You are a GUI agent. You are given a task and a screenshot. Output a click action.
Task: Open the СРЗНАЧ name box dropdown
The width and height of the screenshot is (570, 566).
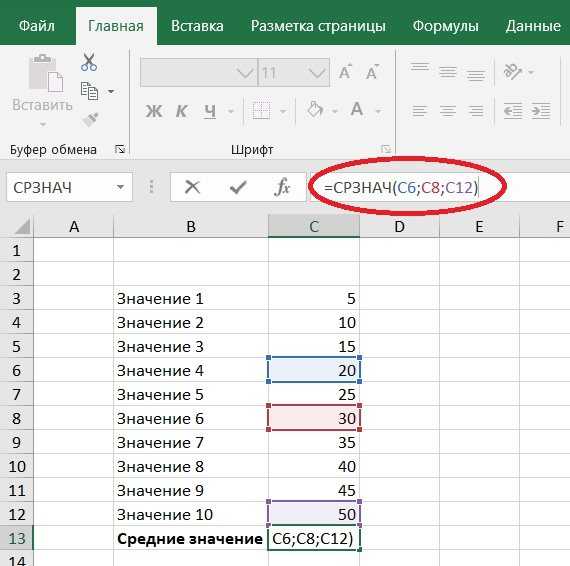[120, 187]
